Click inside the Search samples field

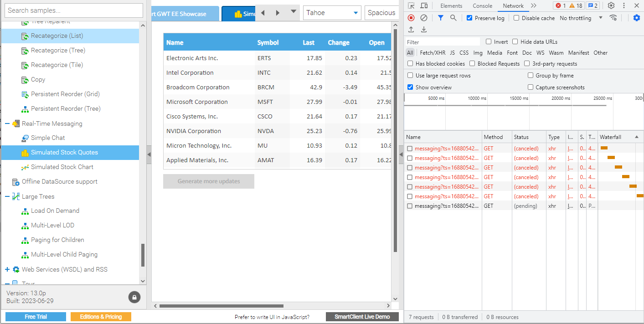(x=74, y=10)
